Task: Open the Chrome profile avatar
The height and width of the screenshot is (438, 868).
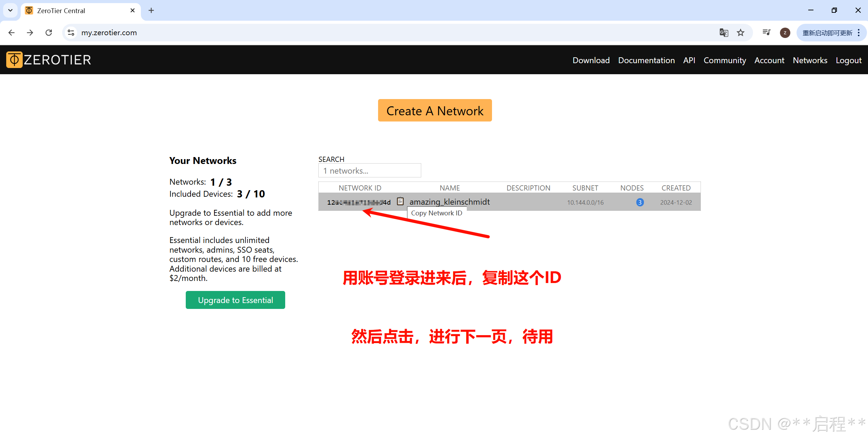Action: (785, 33)
